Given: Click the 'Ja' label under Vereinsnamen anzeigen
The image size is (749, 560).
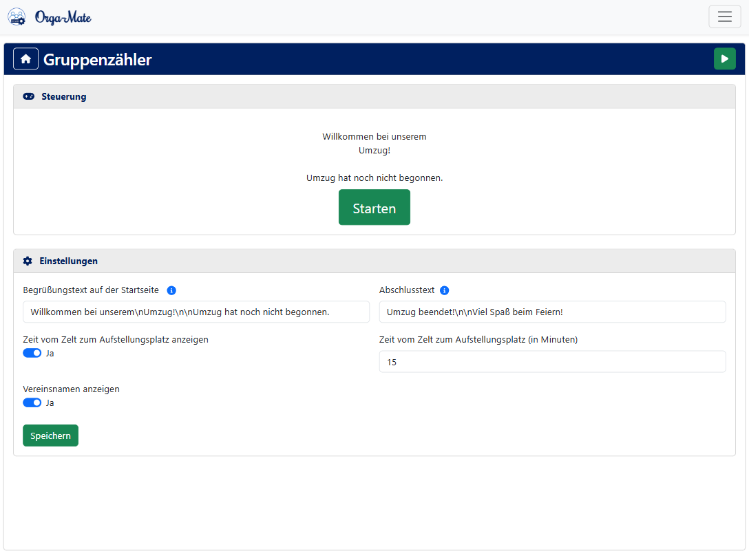Looking at the screenshot, I should coord(50,403).
